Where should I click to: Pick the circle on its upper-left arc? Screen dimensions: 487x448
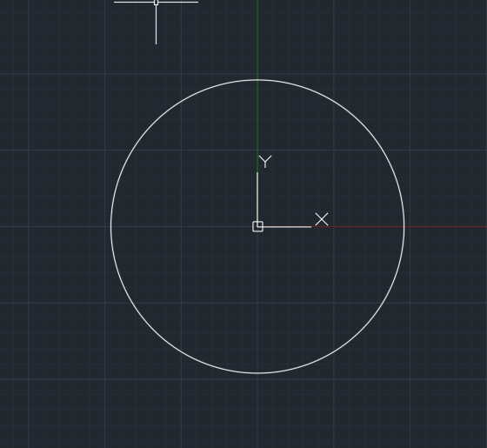click(154, 123)
